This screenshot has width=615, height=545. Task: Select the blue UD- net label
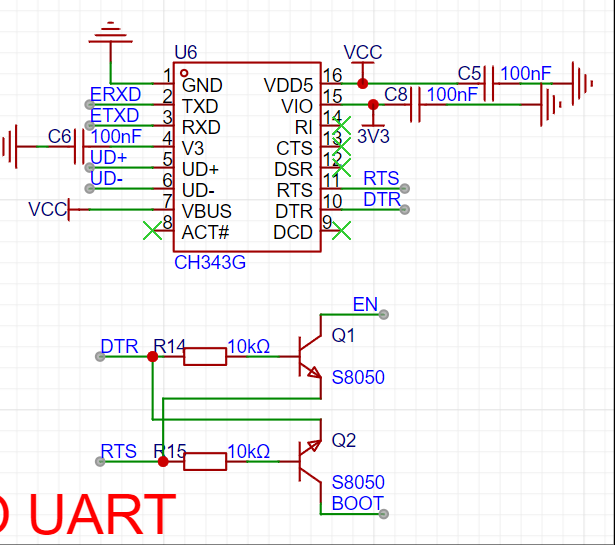point(106,179)
